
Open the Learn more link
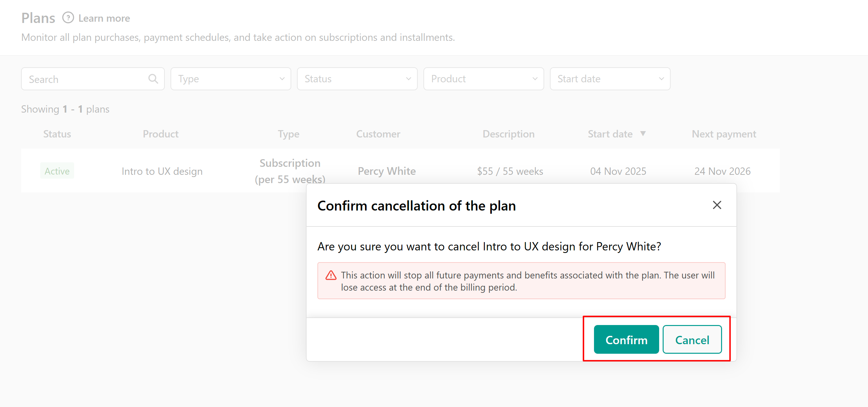(x=104, y=18)
